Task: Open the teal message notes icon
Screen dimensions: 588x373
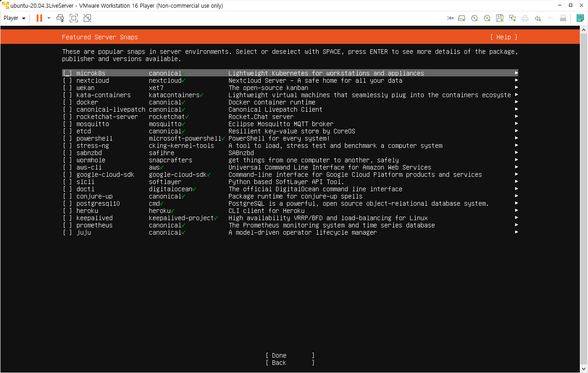Action: pos(580,18)
